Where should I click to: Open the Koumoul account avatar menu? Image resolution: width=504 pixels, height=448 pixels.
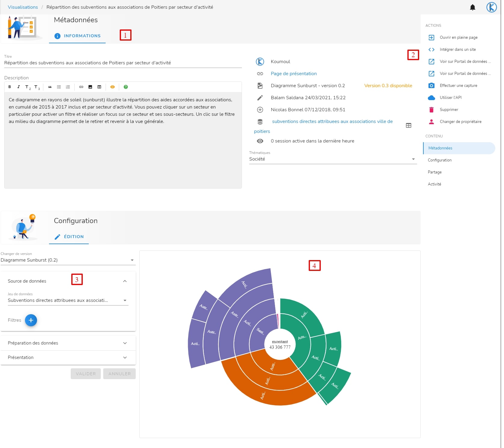pos(491,7)
